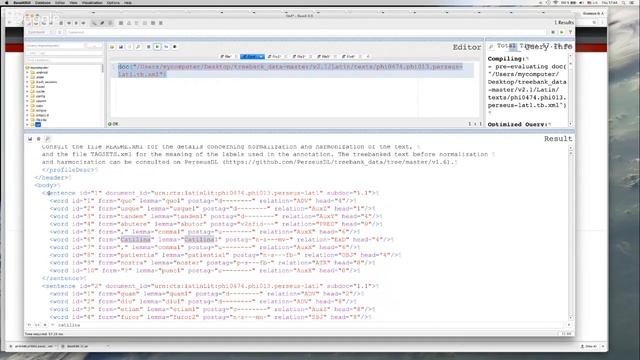The width and height of the screenshot is (640, 360).
Task: Open Spotlight search in macOS menu bar
Action: click(x=624, y=2)
